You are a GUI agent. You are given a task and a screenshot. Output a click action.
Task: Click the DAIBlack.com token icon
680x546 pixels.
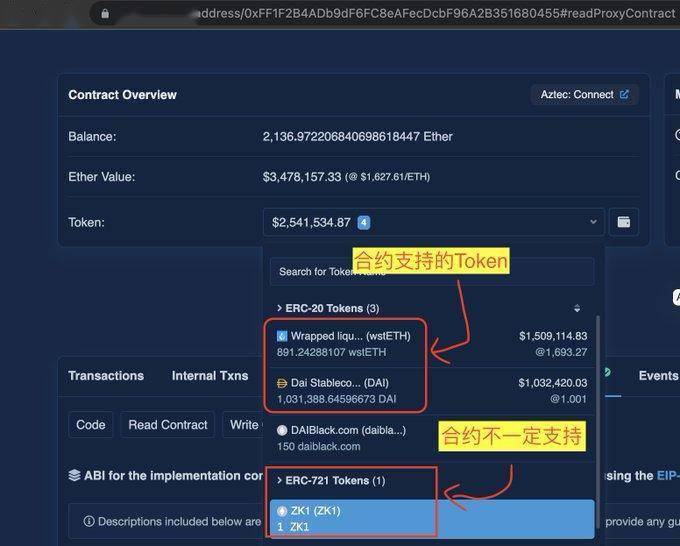282,430
